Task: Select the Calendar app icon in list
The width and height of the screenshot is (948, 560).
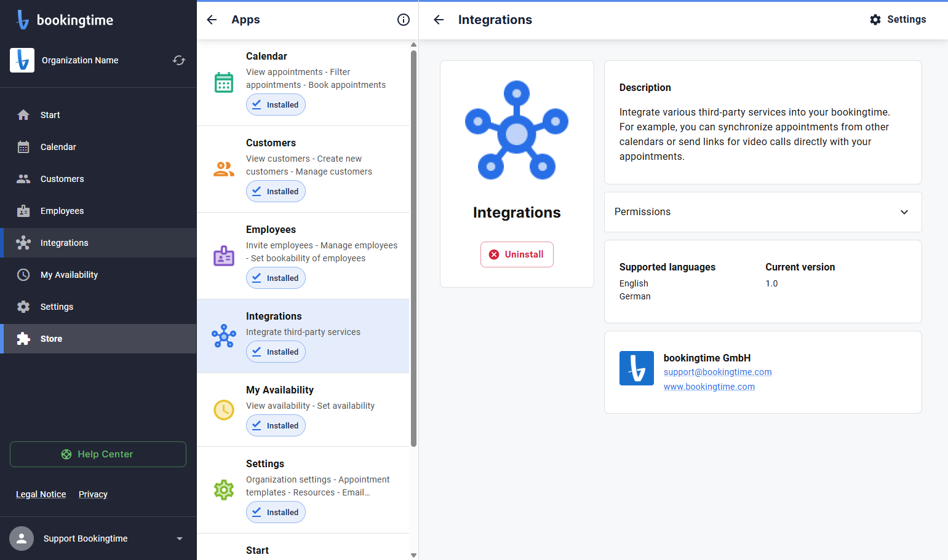Action: click(224, 82)
